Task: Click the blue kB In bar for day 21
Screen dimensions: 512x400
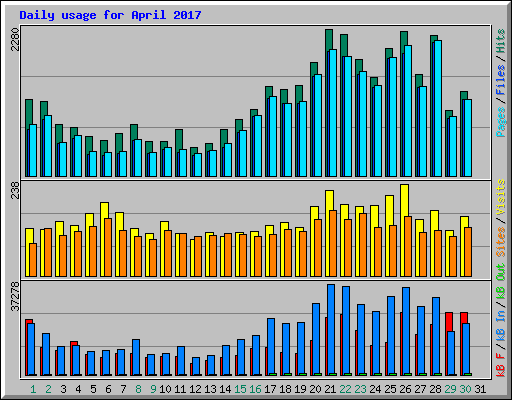Action: click(331, 330)
